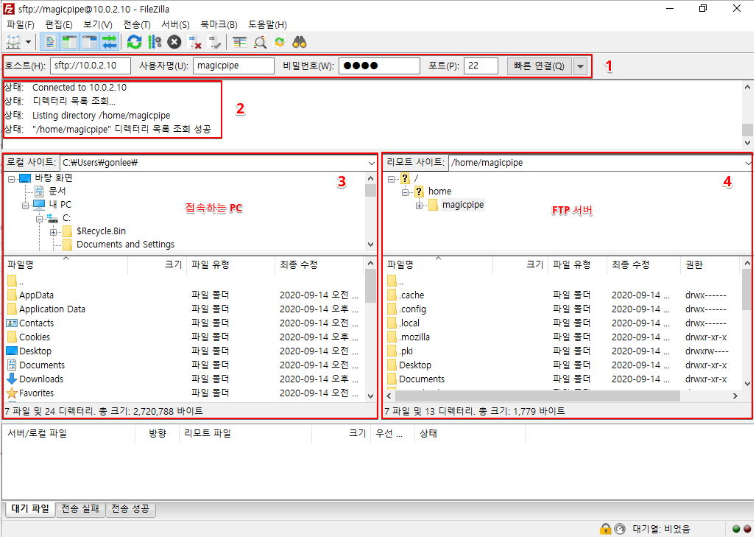Viewport: 756px width, 537px height.
Task: Click the 빠른 연결(Q) quick connect button
Action: tap(539, 66)
